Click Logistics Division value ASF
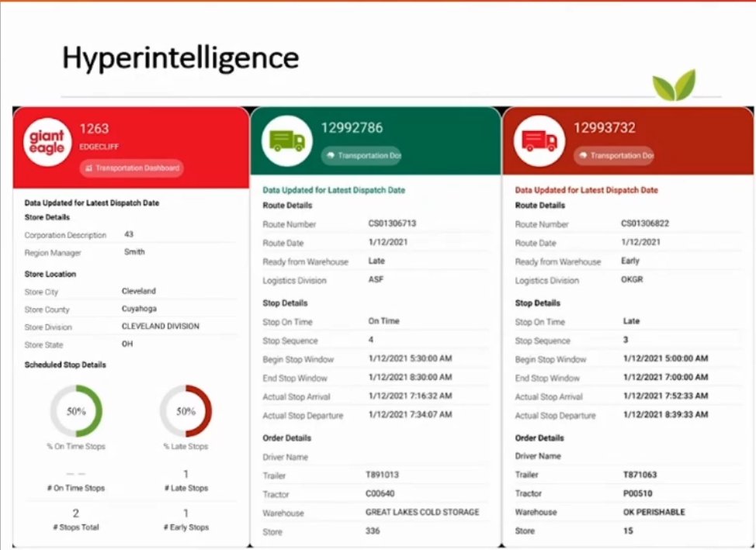The image size is (756, 550). [376, 279]
